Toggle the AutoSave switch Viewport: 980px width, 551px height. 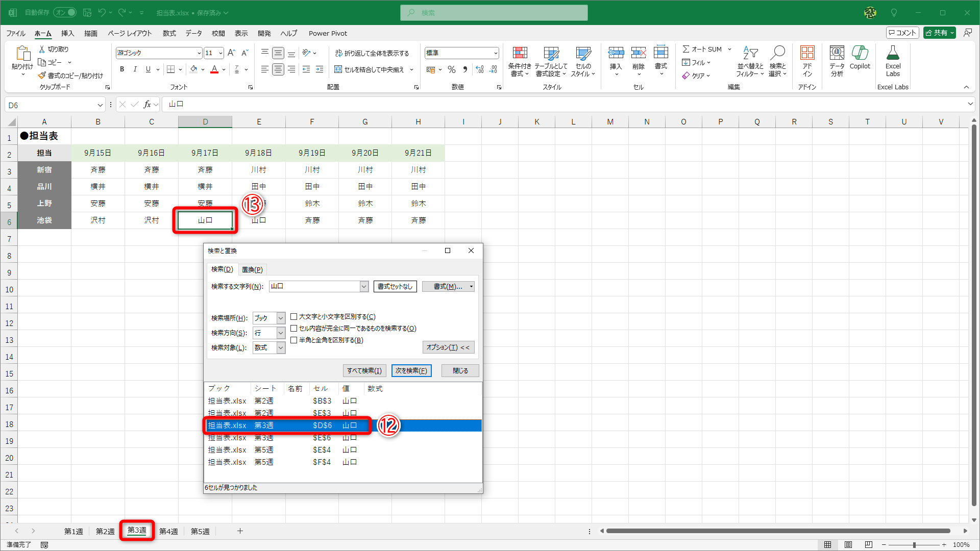coord(65,12)
